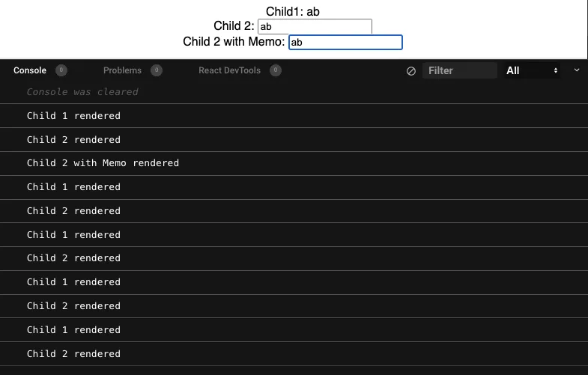Click into the Child 2 text input
This screenshot has height=375, width=588.
(315, 27)
